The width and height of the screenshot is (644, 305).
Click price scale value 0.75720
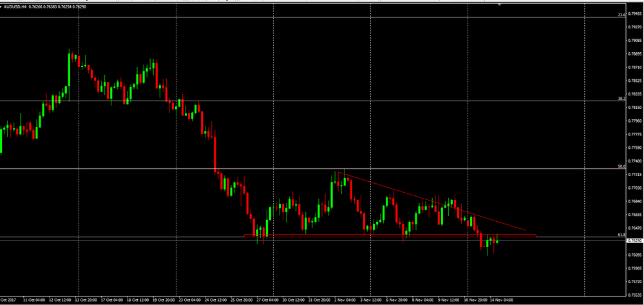pos(635,282)
